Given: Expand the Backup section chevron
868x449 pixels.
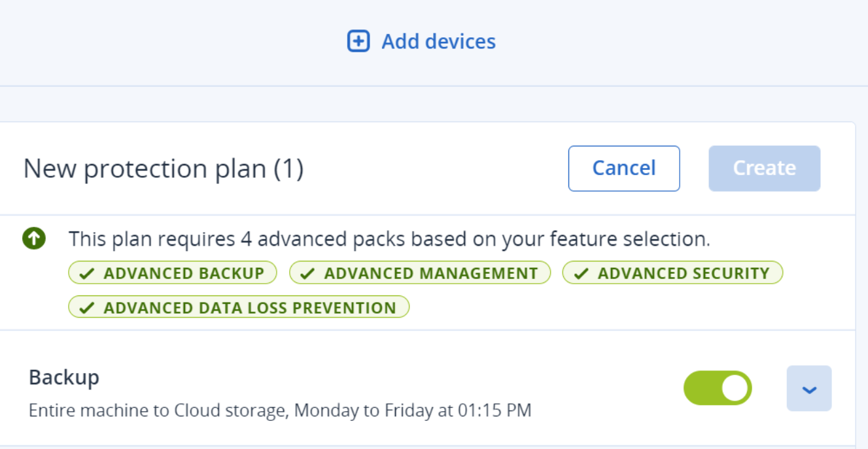Looking at the screenshot, I should pyautogui.click(x=809, y=388).
